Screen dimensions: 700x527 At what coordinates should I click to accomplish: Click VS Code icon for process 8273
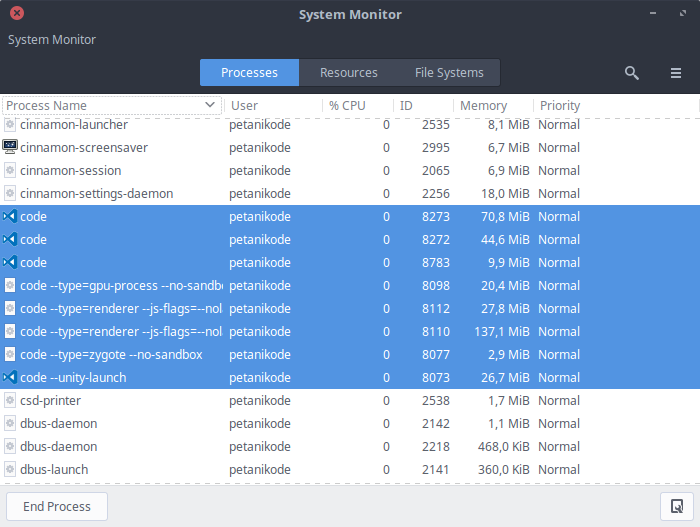click(10, 216)
